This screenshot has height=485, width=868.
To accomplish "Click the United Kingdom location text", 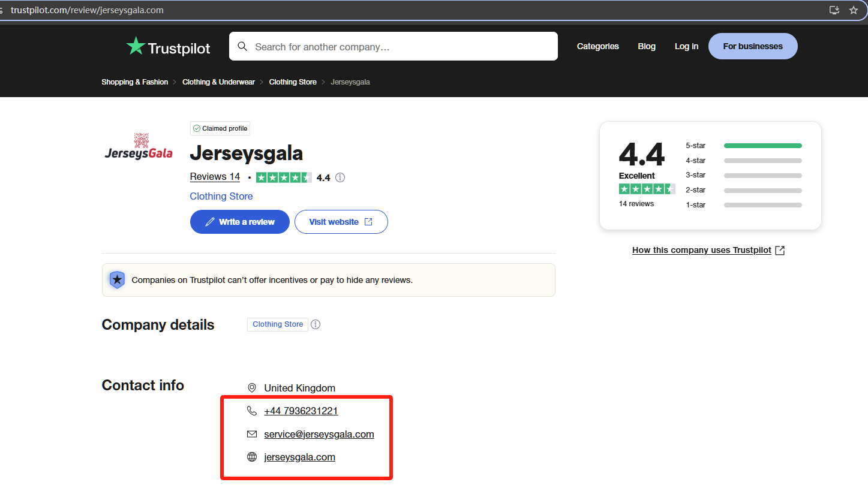I will tap(300, 388).
